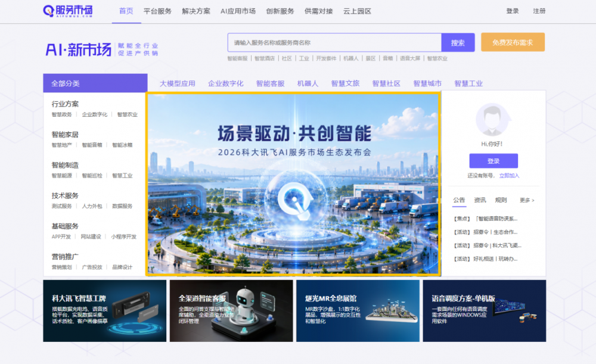Expand the 智能制造 sidebar category

coord(65,165)
